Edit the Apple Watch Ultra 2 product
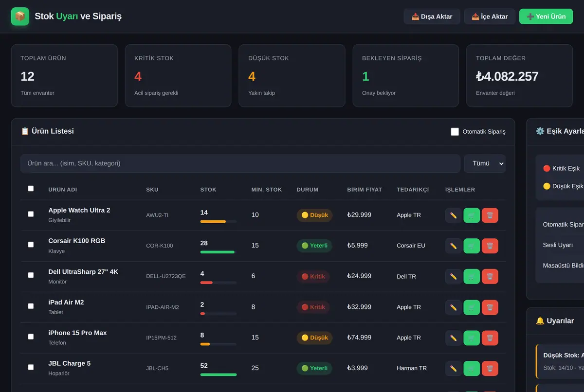Image resolution: width=584 pixels, height=392 pixels. click(x=454, y=215)
